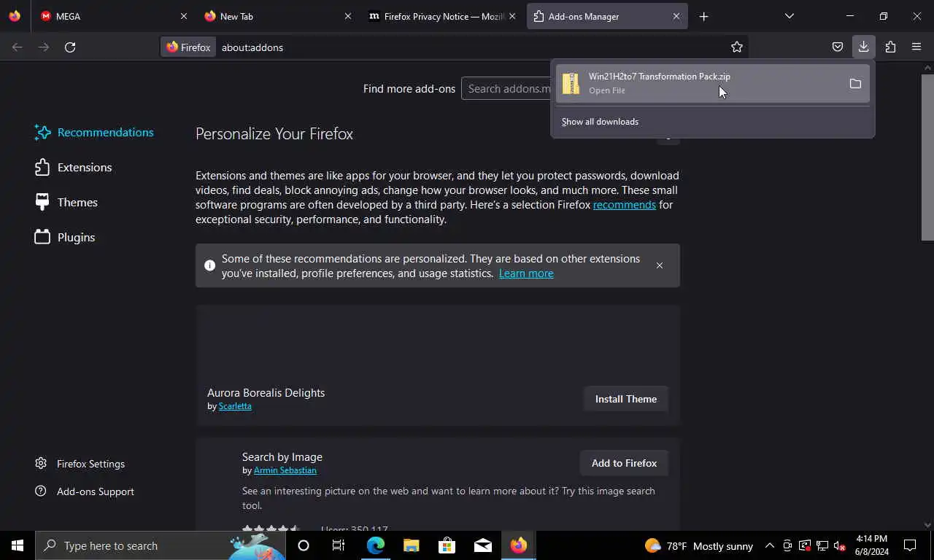Show hidden system tray icons
This screenshot has width=934, height=560.
tap(770, 545)
